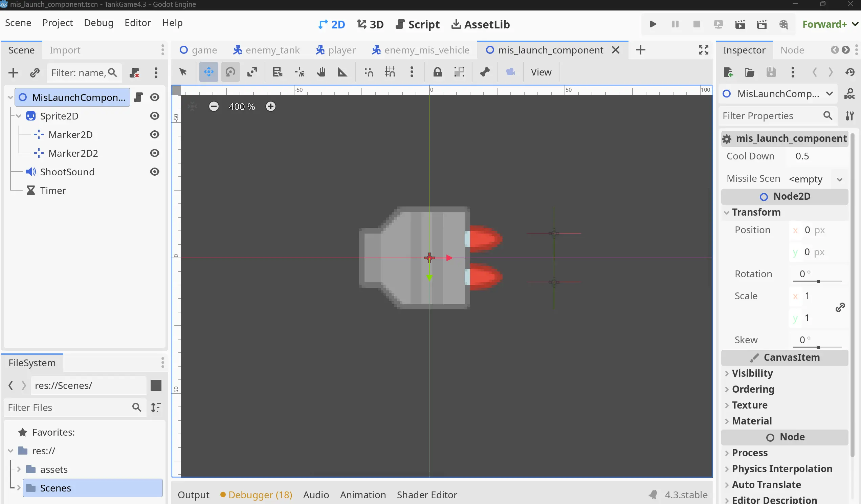Screen dimensions: 861x504
Task: Open the skeleton bone options icon
Action: click(x=485, y=72)
